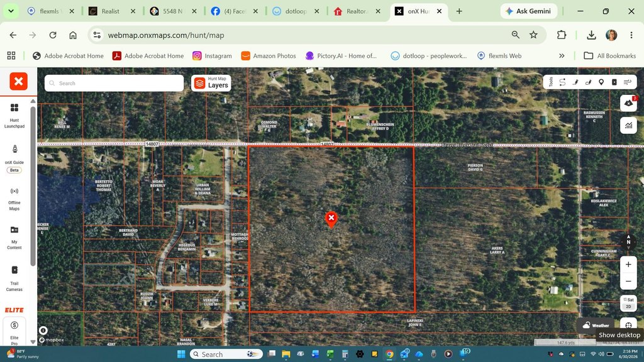Open the flexmls Web bookmark
Screen dimensions: 644x362
click(499, 56)
